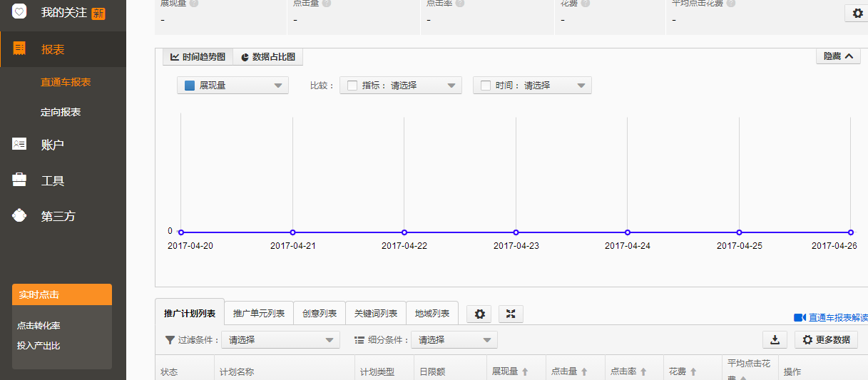
Task: Open the 细分条件 请选择 dropdown
Action: point(454,340)
